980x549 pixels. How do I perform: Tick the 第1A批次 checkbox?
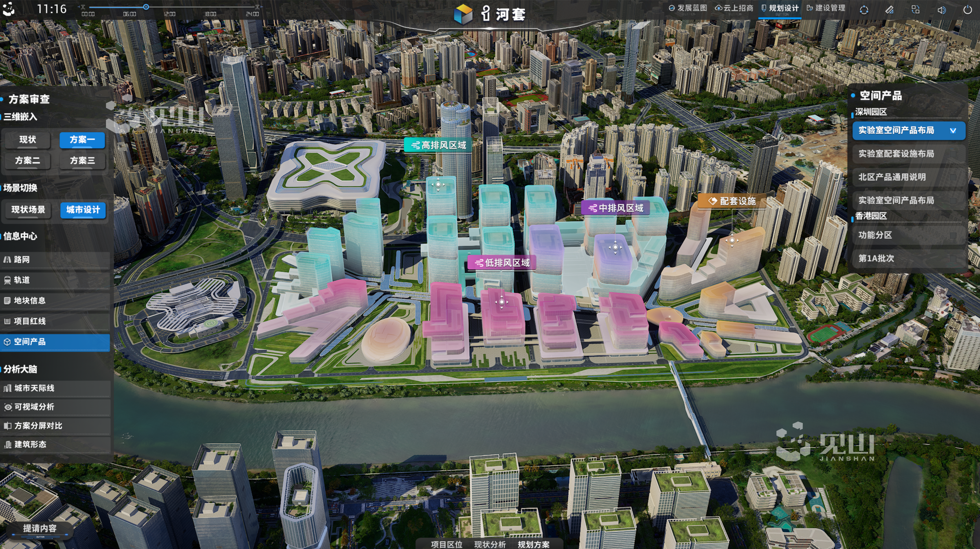point(953,258)
